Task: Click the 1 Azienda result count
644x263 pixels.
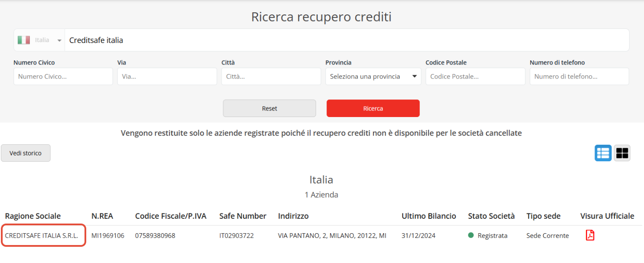Action: click(x=321, y=195)
